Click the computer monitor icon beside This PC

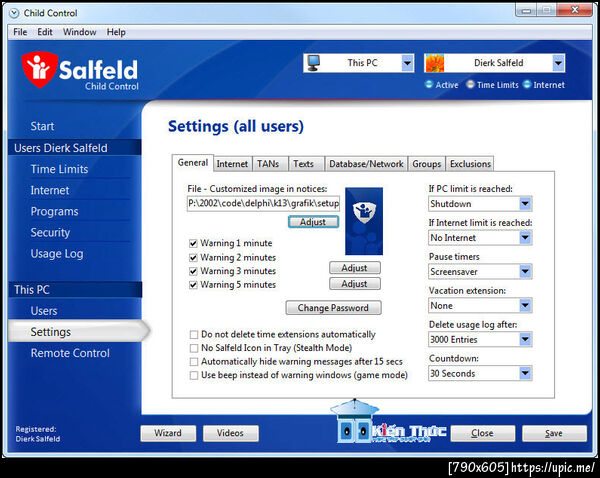tap(314, 63)
